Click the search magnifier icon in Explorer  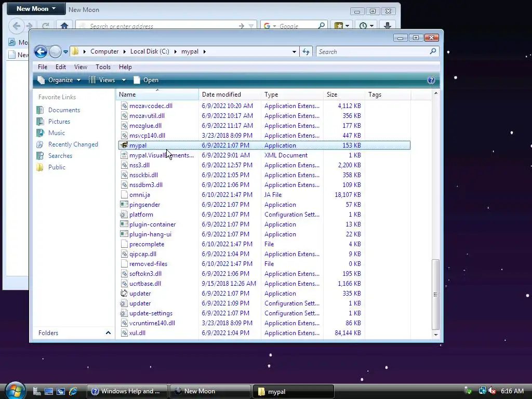433,51
